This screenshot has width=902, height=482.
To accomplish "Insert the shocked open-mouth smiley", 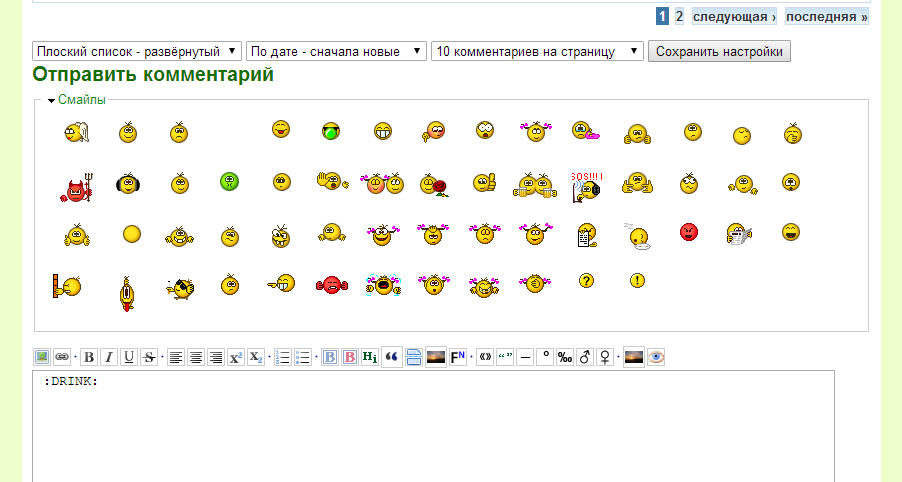I will 485,130.
